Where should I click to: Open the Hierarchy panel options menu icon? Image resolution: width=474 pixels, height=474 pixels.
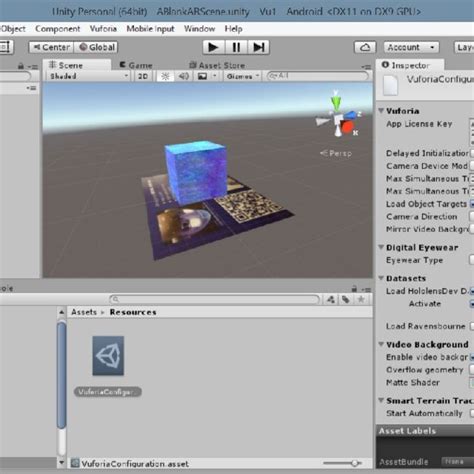tap(32, 67)
